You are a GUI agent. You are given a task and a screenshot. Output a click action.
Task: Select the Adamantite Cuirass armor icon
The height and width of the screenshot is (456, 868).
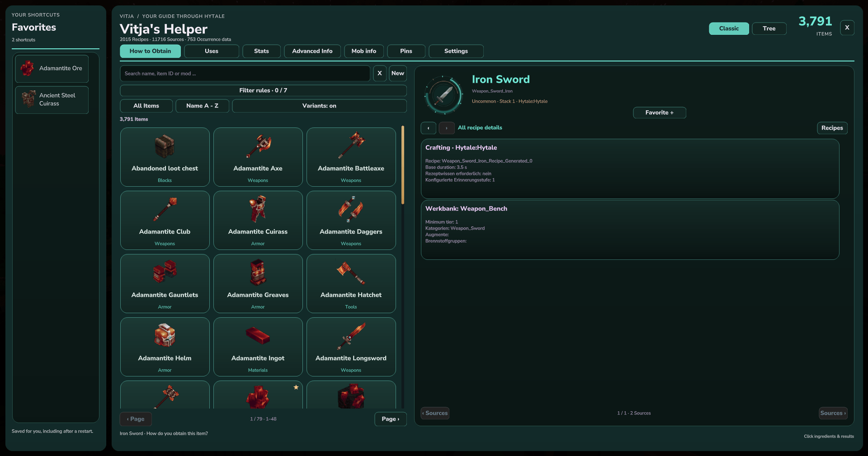258,209
